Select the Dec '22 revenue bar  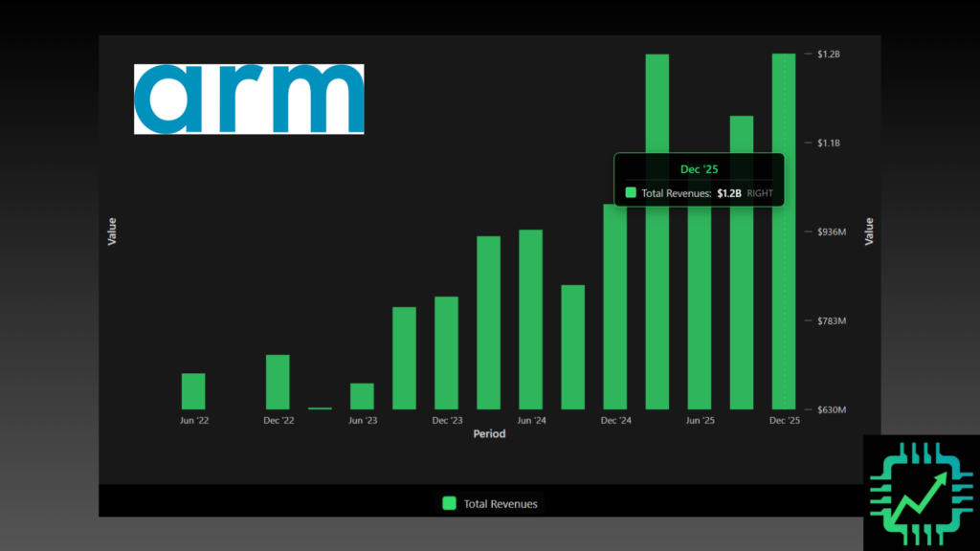278,381
